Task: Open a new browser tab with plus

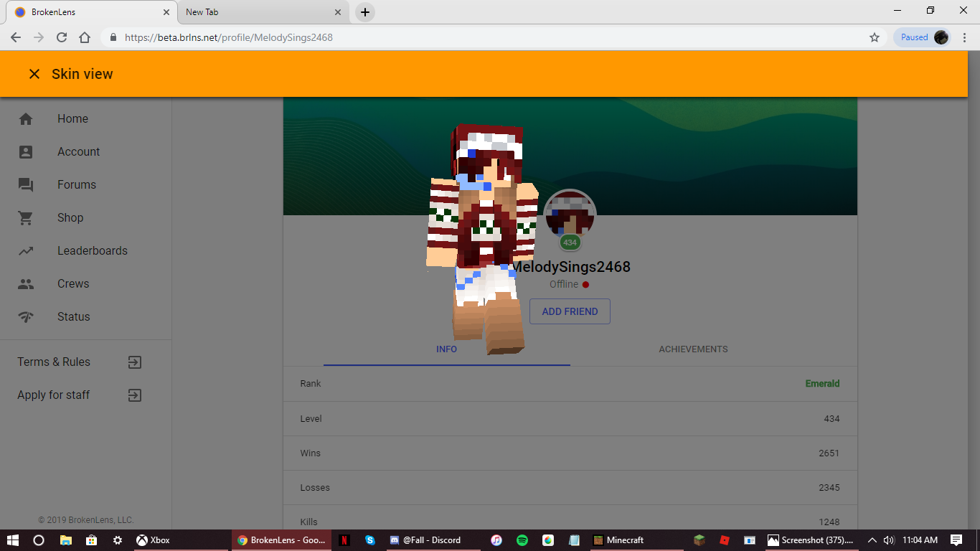Action: 365,12
